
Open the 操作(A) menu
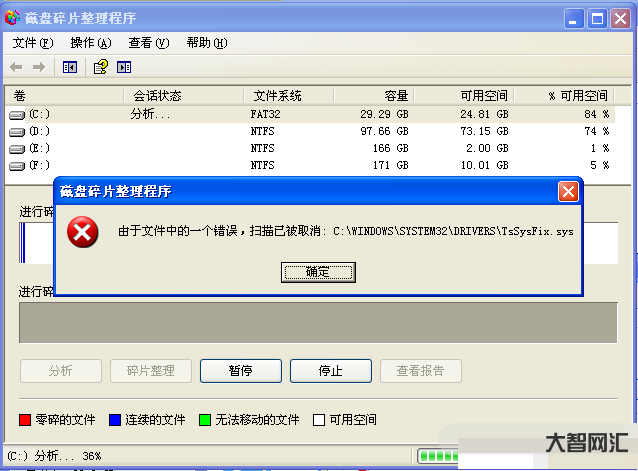[x=90, y=43]
